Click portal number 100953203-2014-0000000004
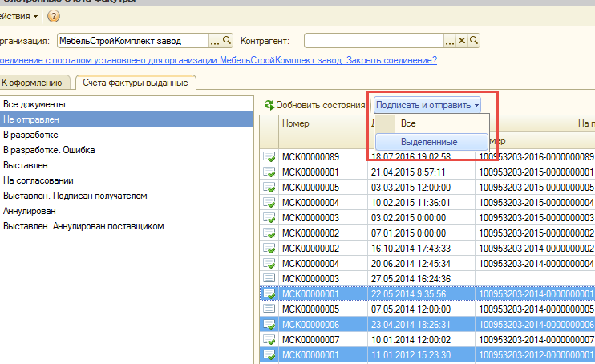The image size is (595, 364). coord(536,264)
